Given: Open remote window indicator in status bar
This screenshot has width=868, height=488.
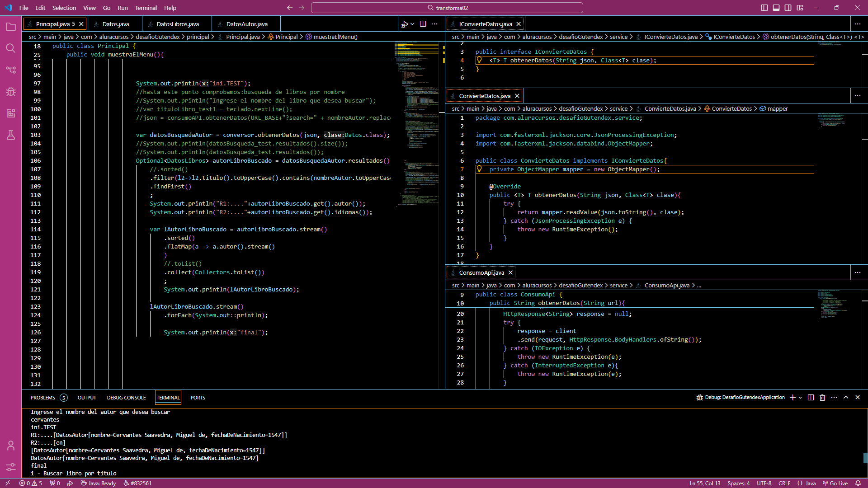Looking at the screenshot, I should pyautogui.click(x=8, y=483).
